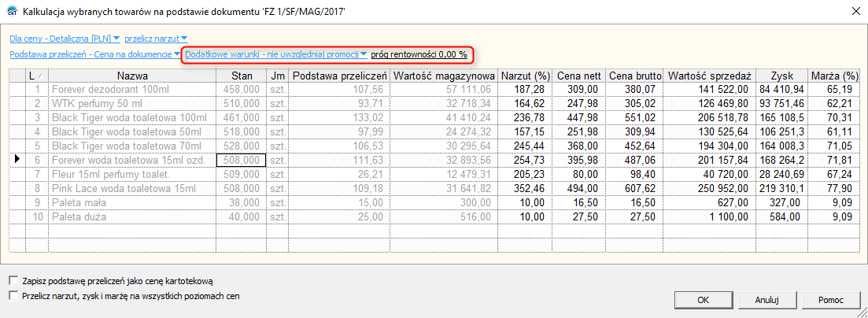Image resolution: width=868 pixels, height=318 pixels.
Task: Expand 'Dodatkowe warunki - nie uwzględniaj promocji' dropdown
Action: (x=276, y=54)
